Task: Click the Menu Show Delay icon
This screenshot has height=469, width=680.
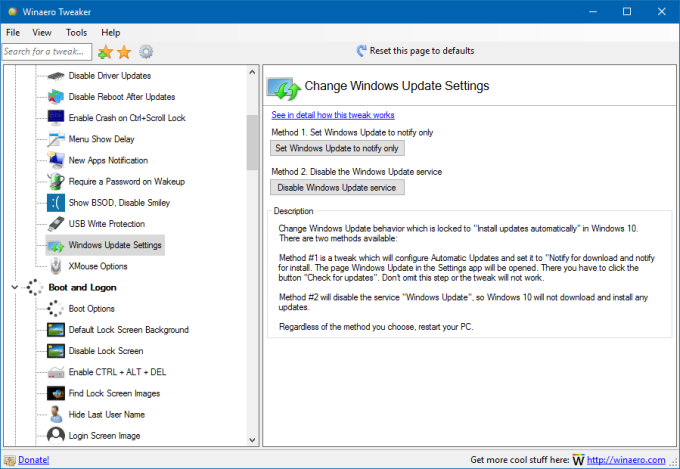Action: pos(56,139)
